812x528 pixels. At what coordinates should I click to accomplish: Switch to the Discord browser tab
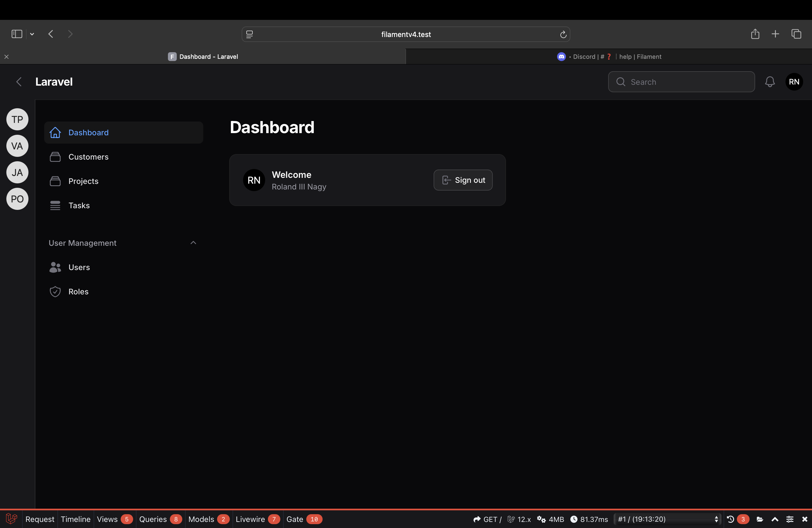609,57
